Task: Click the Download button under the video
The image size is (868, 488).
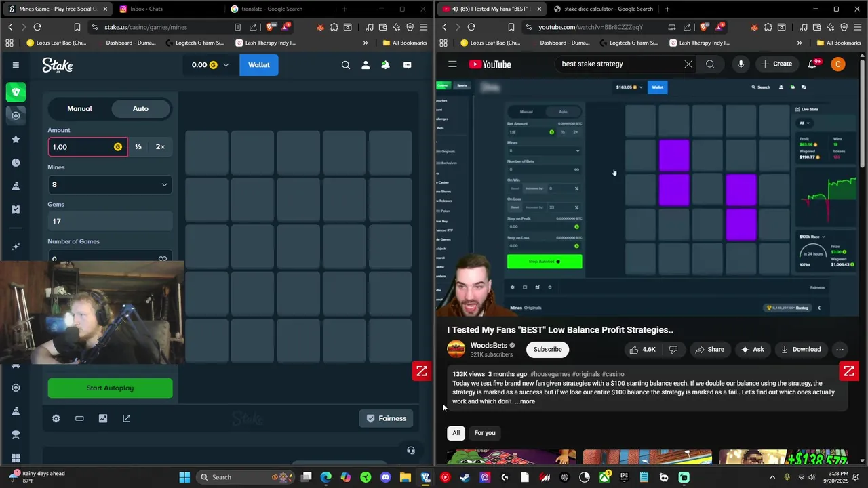Action: pos(800,350)
